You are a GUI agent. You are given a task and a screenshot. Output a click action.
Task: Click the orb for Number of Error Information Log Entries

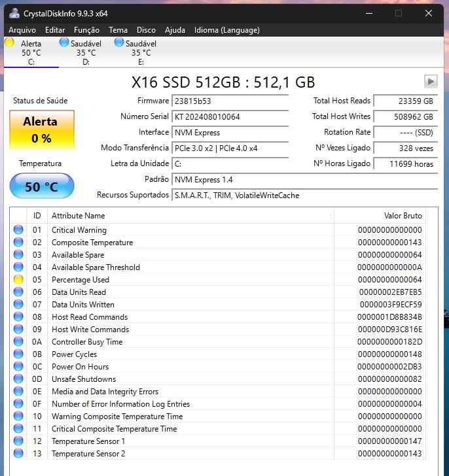point(18,404)
